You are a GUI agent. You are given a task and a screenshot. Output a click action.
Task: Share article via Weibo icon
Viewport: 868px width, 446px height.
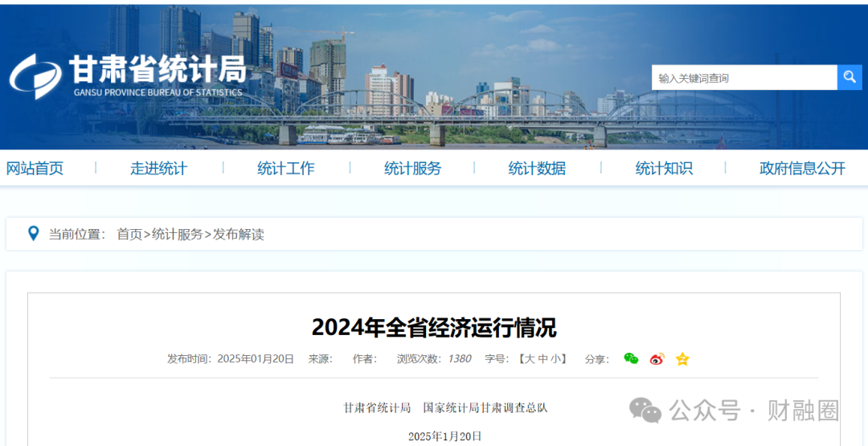point(657,358)
